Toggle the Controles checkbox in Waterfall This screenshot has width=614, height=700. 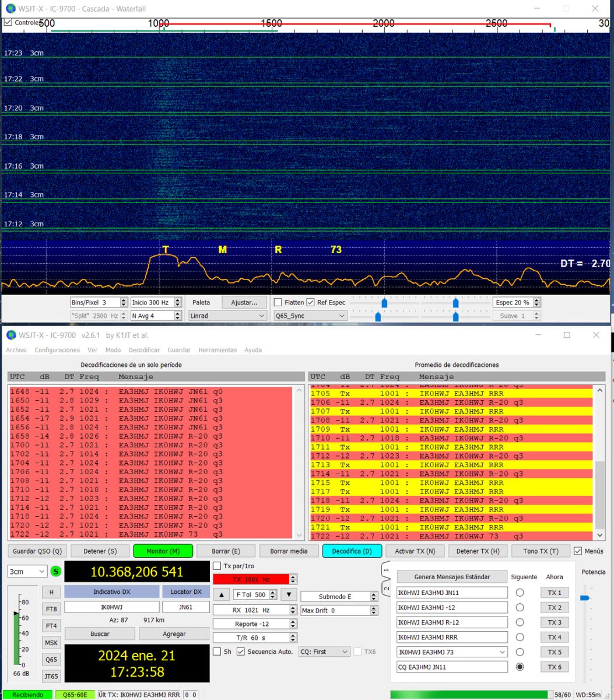[x=8, y=22]
